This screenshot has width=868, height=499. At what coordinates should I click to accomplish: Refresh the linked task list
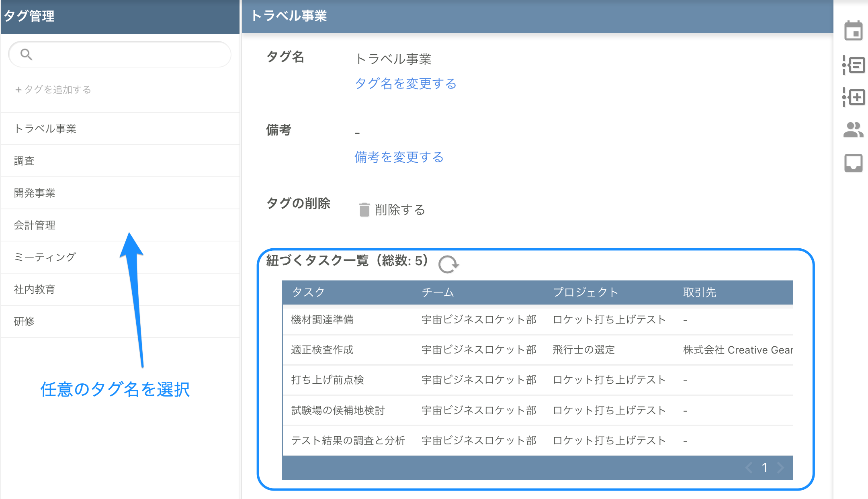[447, 265]
